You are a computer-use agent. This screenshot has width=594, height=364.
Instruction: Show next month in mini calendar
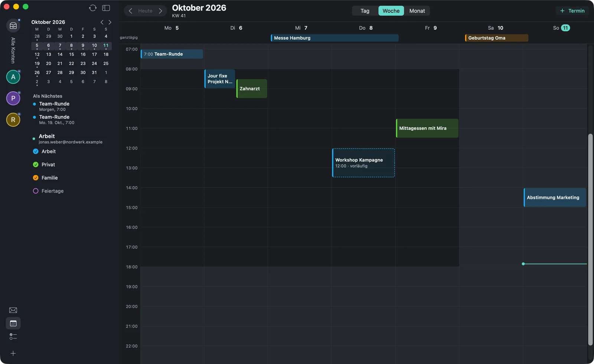point(110,22)
